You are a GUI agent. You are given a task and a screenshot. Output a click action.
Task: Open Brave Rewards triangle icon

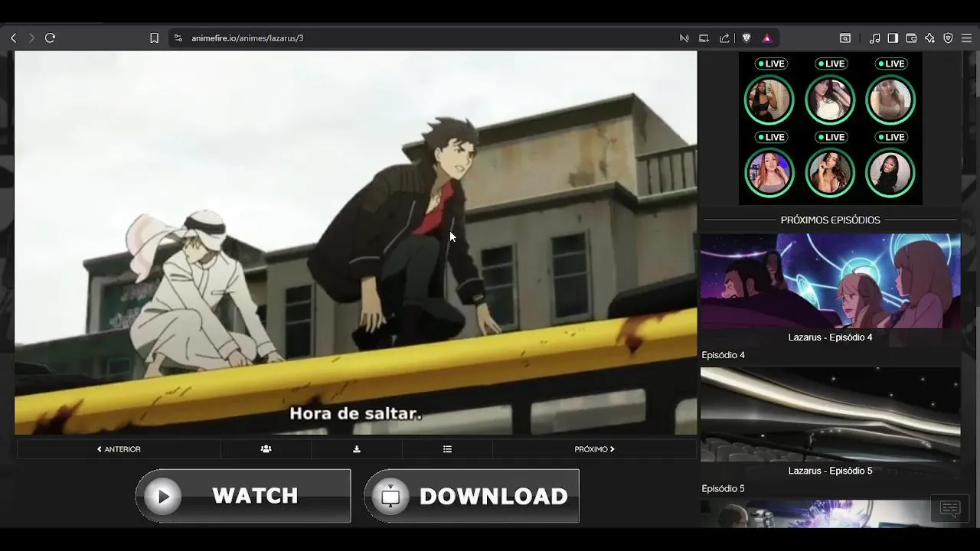(x=767, y=37)
